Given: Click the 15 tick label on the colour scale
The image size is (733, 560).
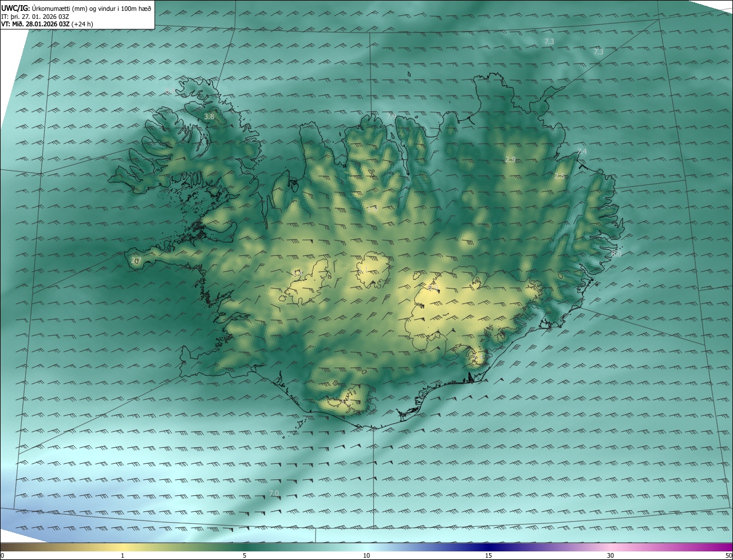Looking at the screenshot, I should pos(488,556).
